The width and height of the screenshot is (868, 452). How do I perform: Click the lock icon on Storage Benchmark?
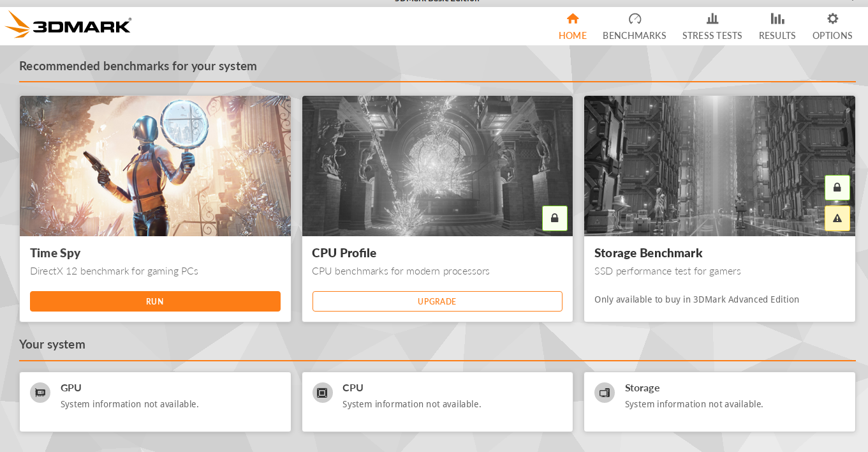tap(837, 188)
